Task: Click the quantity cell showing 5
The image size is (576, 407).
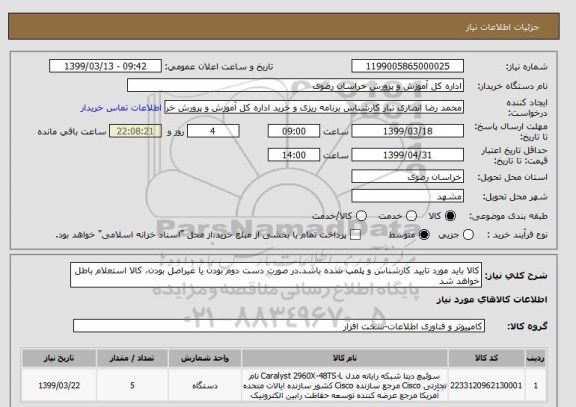Action: [x=132, y=385]
